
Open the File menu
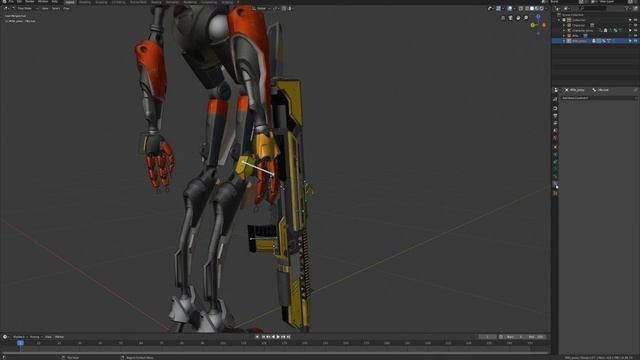pyautogui.click(x=11, y=2)
